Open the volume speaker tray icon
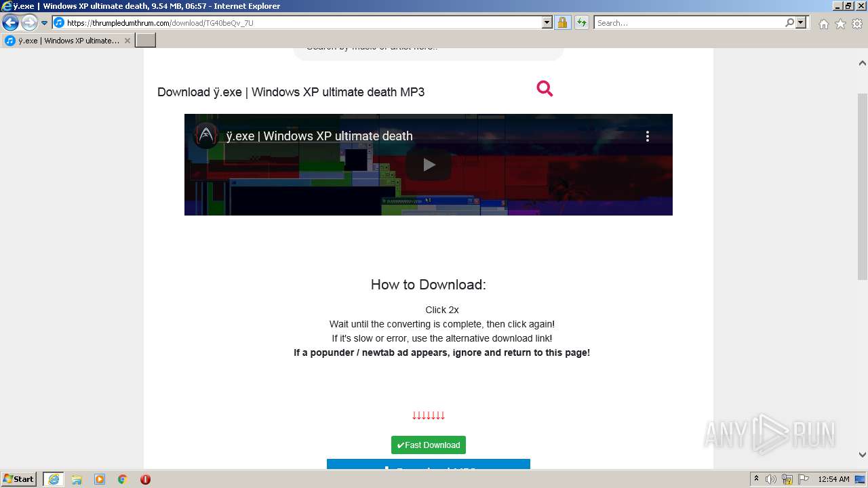Image resolution: width=868 pixels, height=488 pixels. [x=771, y=479]
